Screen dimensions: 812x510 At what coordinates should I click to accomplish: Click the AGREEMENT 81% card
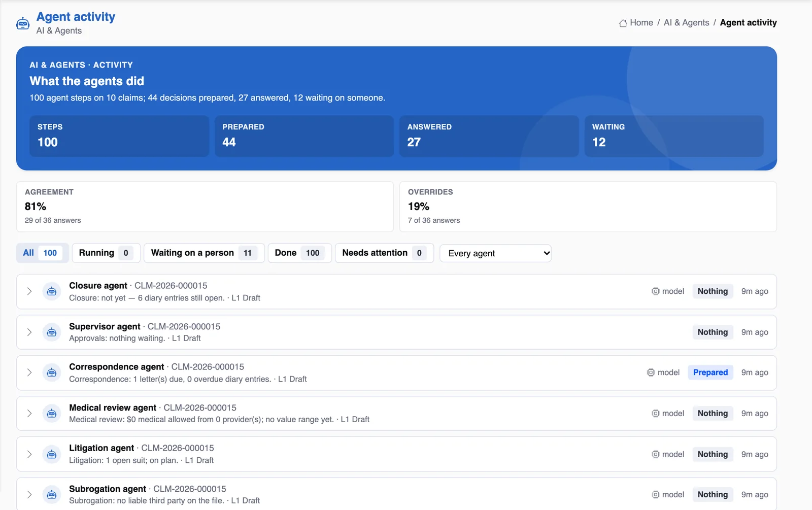(x=205, y=207)
